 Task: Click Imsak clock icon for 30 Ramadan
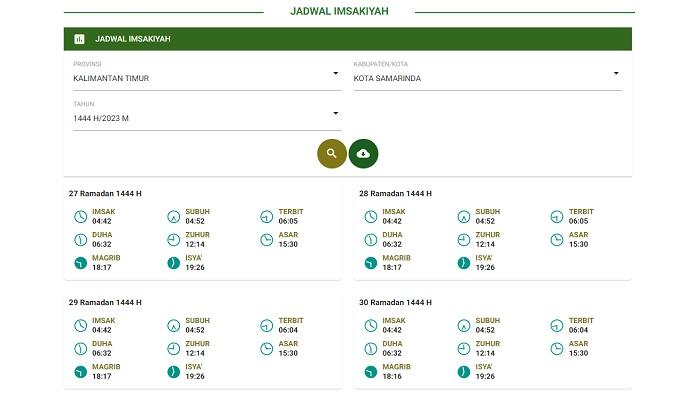(371, 326)
